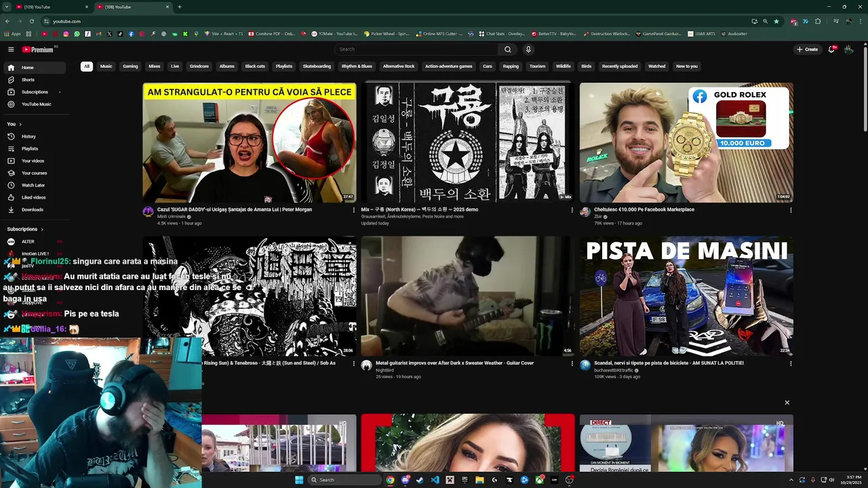Select the Music filter chip
This screenshot has width=868, height=488.
point(106,66)
